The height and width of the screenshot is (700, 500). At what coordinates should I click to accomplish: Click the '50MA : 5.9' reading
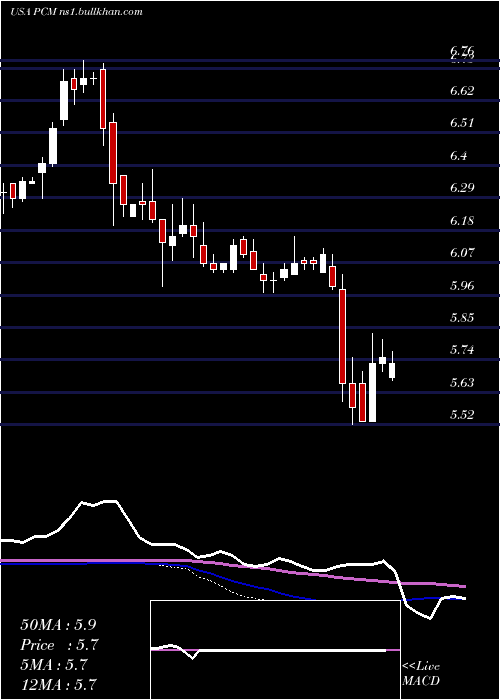pos(58,625)
